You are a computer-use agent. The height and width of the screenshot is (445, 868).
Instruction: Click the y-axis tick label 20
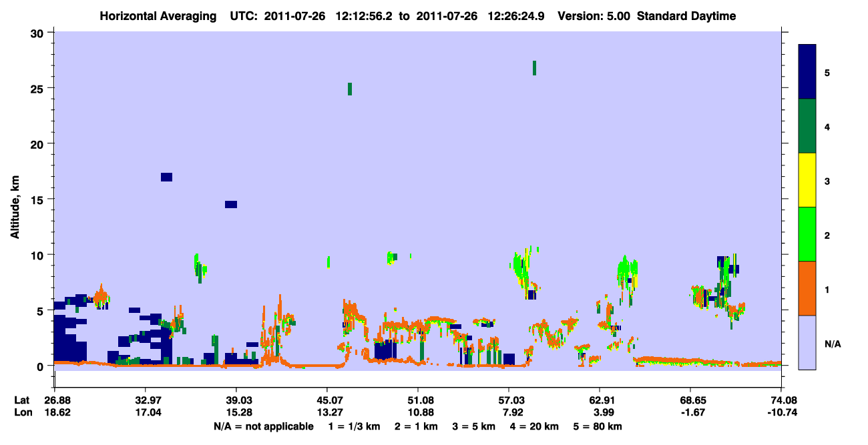click(x=39, y=143)
